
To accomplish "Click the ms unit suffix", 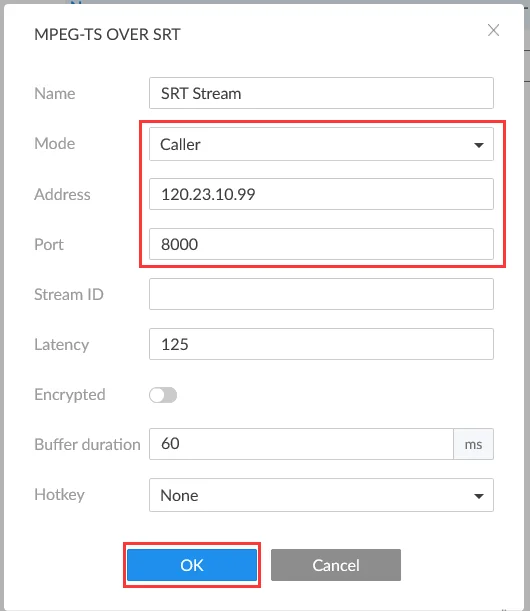I will (x=473, y=444).
